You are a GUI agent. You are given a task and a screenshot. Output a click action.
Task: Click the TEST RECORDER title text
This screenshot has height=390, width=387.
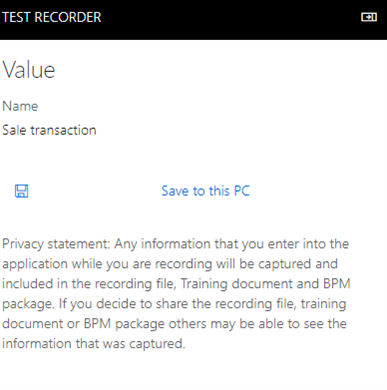52,17
